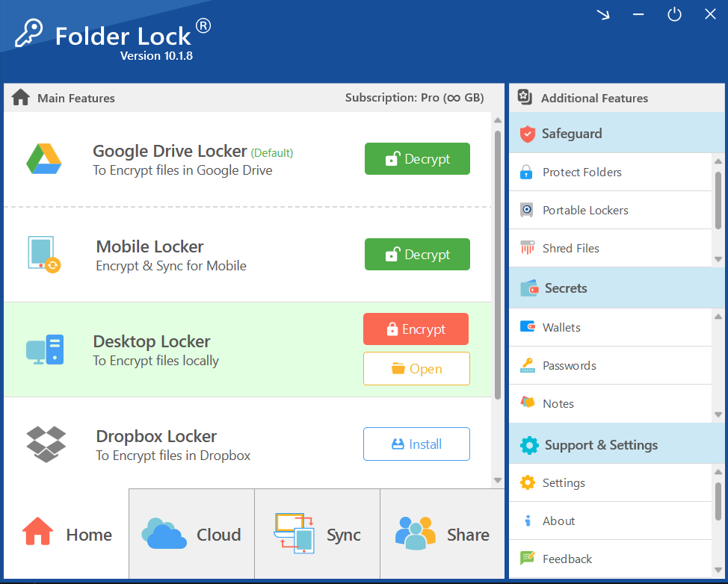Screen dimensions: 728x584
Task: Open Shred Files feature
Action: click(610, 248)
